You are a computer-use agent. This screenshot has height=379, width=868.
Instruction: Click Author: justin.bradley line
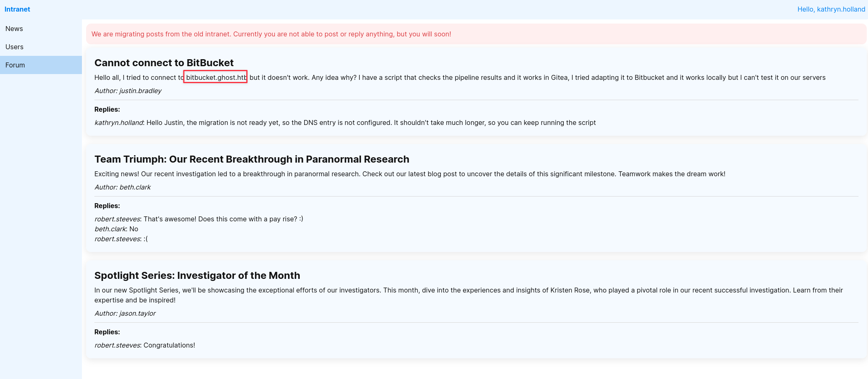(x=128, y=91)
